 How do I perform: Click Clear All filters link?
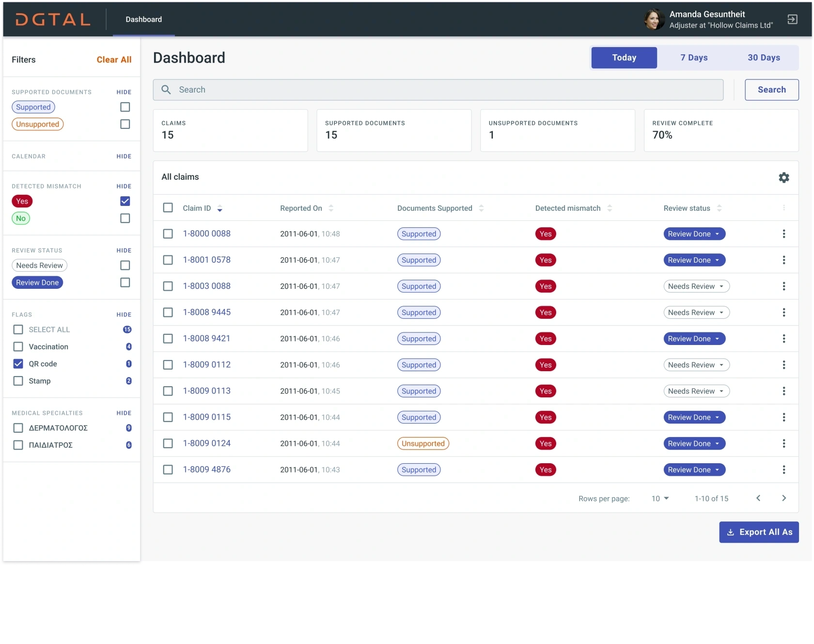(114, 60)
